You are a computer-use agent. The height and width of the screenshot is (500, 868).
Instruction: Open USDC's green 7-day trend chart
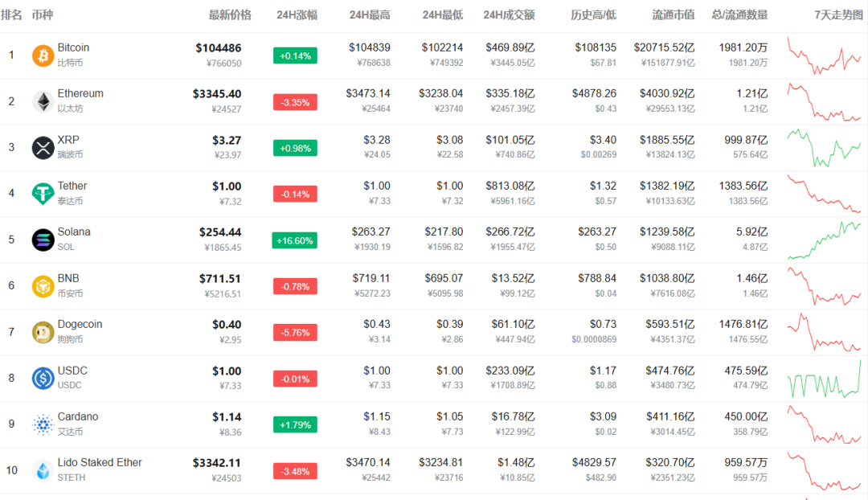click(x=825, y=379)
